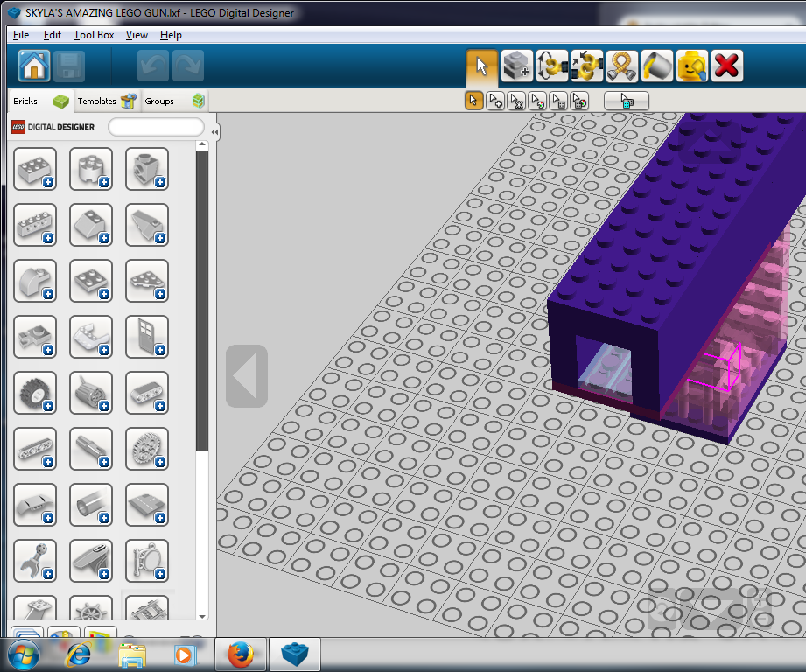
Task: Enable shape selection mode
Action: 558,101
